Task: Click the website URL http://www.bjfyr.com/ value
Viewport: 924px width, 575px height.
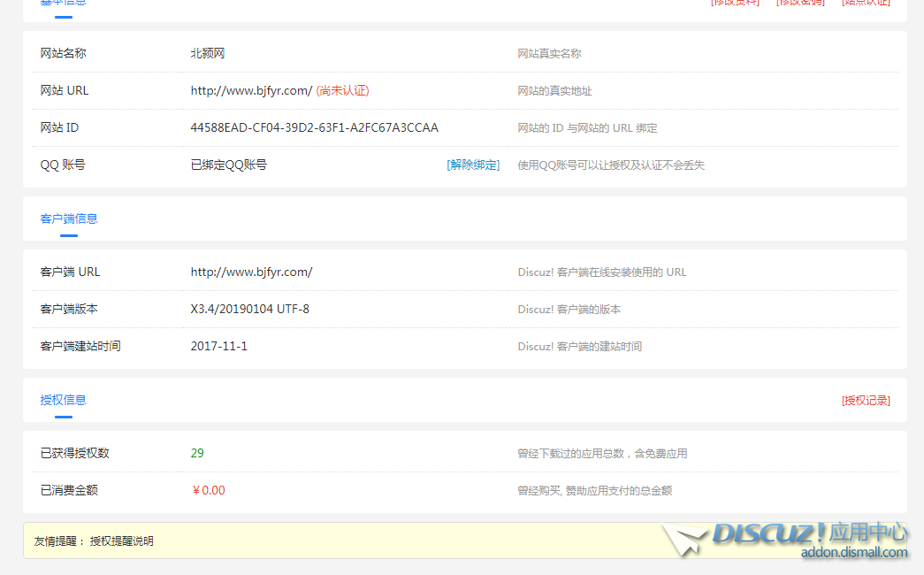Action: [251, 90]
